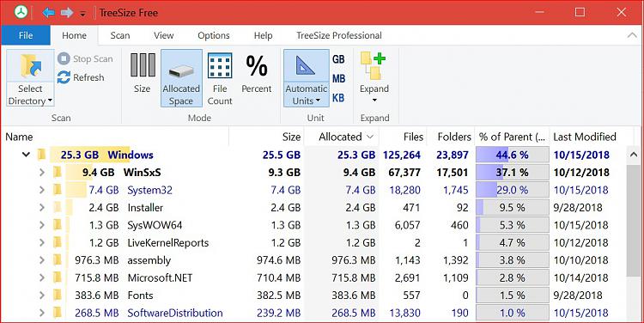Select the LiveKernelReports folder name
Image resolution: width=644 pixels, height=323 pixels.
(168, 242)
